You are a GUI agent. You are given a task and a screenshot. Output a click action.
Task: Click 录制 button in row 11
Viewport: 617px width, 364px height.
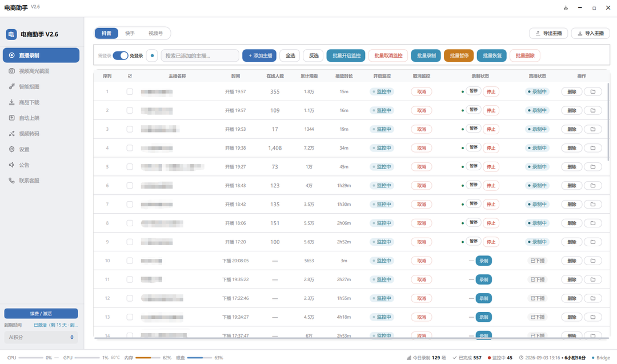click(484, 279)
